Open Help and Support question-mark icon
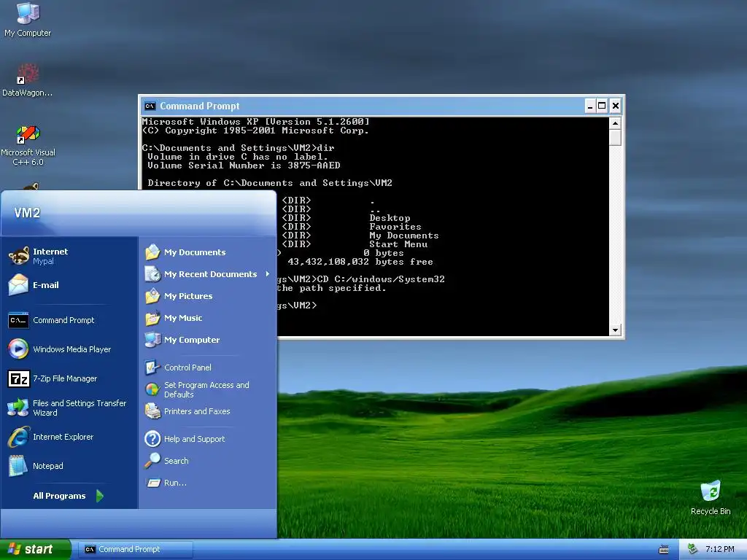747x560 pixels. [152, 438]
